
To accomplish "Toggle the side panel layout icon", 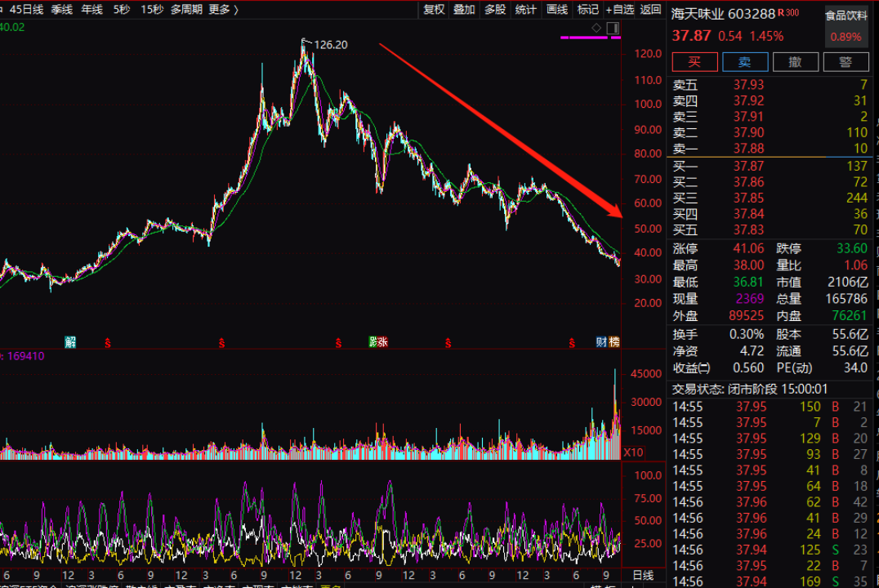I will click(x=613, y=28).
